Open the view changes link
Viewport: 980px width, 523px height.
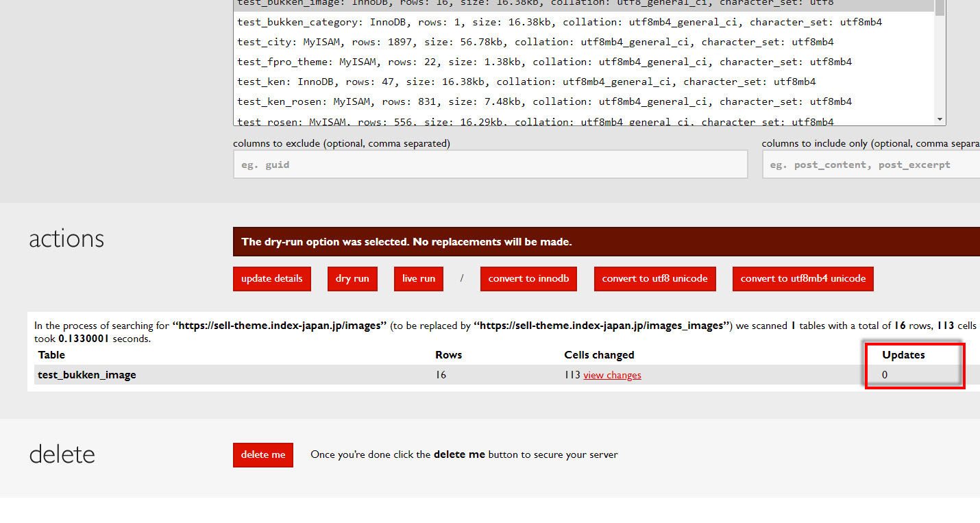[612, 376]
